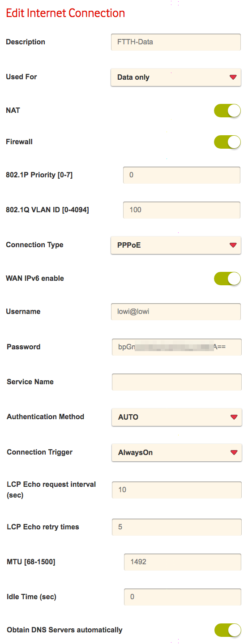Toggle the NAT switch
Viewport: 248px width, 644px height.
227,111
